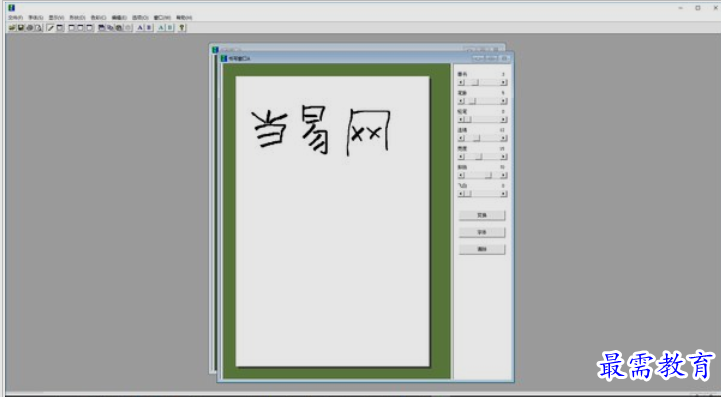
Task: Open the 编辑(E) menu
Action: [119, 17]
